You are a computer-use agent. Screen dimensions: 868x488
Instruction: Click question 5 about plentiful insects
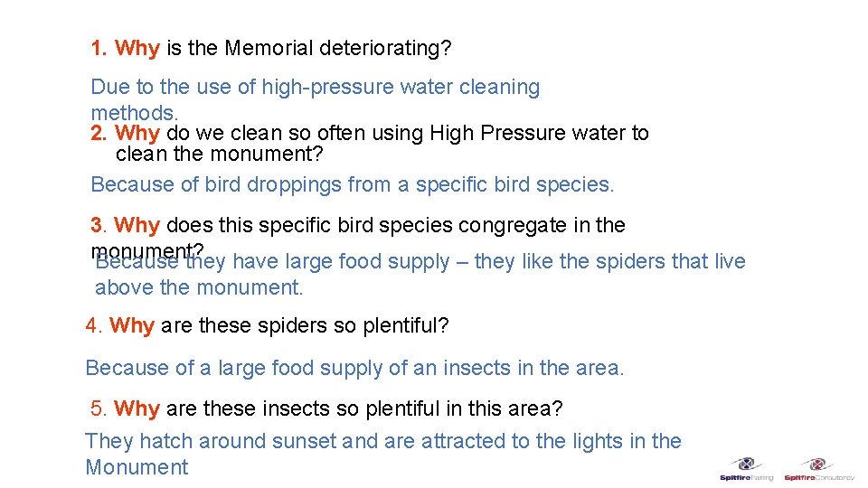pyautogui.click(x=326, y=408)
